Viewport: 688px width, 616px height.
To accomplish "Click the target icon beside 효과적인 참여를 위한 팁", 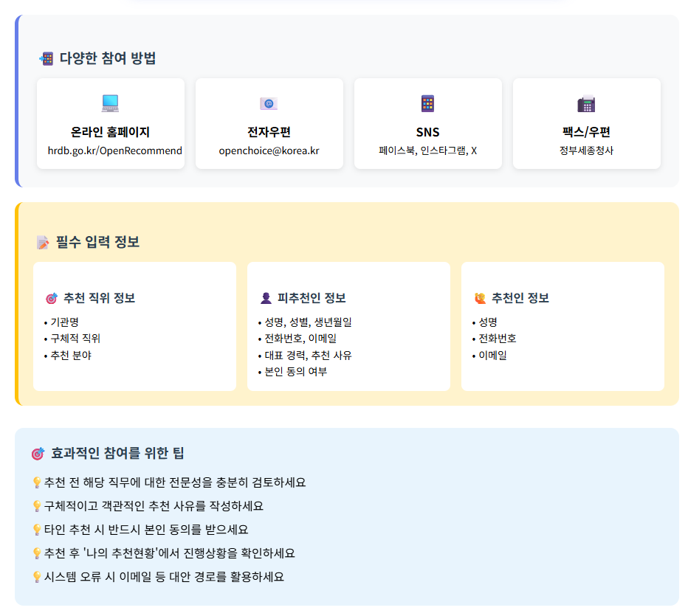I will click(38, 454).
